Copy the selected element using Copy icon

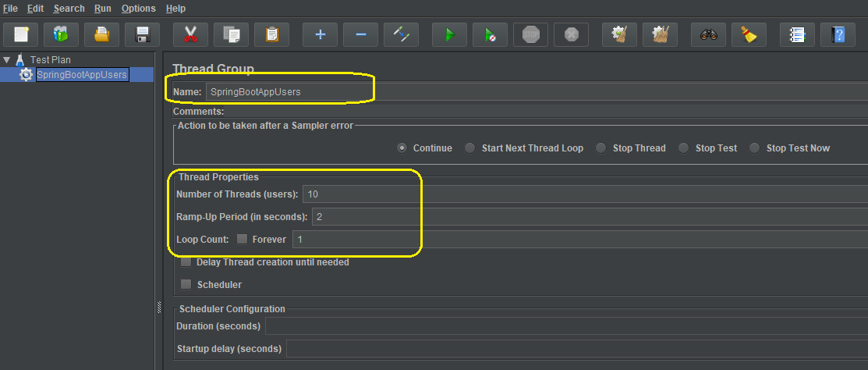231,35
